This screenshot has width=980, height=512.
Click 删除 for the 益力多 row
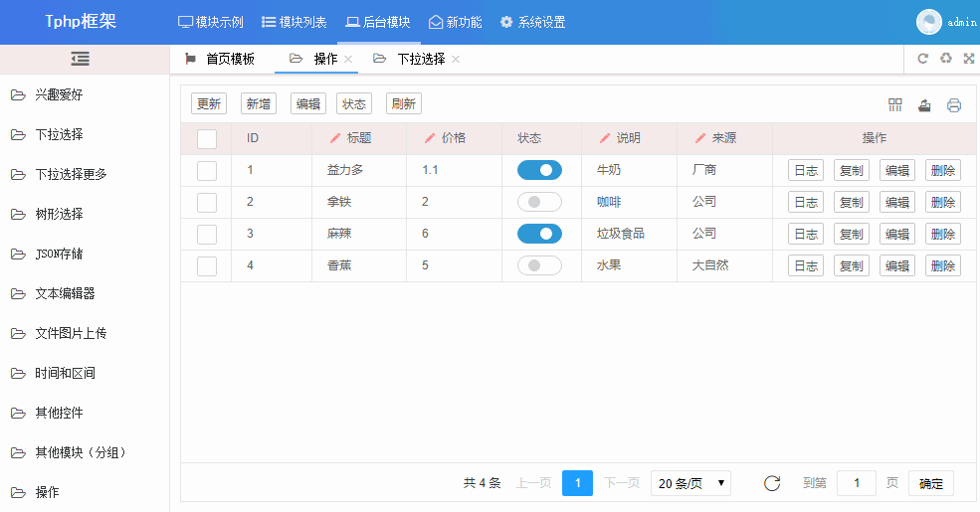point(943,170)
